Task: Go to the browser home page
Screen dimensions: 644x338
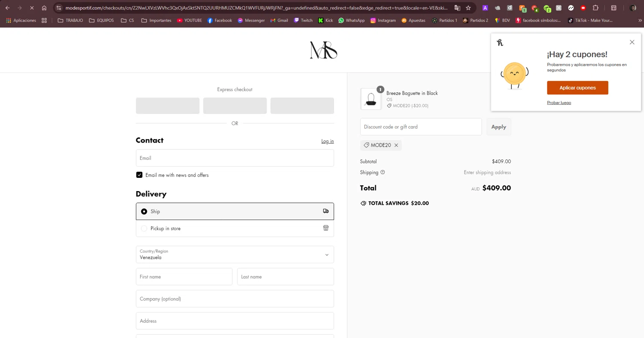Action: tap(44, 8)
